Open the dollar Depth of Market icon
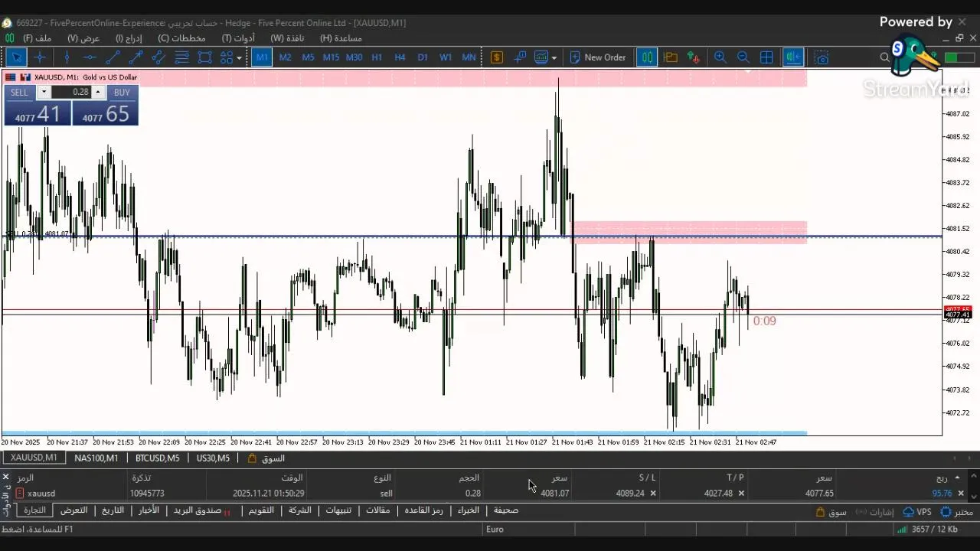980x551 pixels. point(497,57)
